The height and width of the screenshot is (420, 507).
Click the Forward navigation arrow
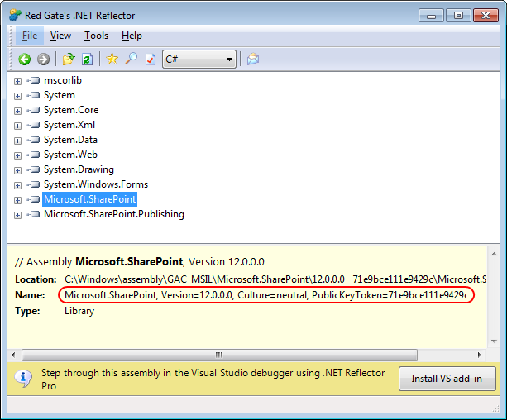coord(43,60)
